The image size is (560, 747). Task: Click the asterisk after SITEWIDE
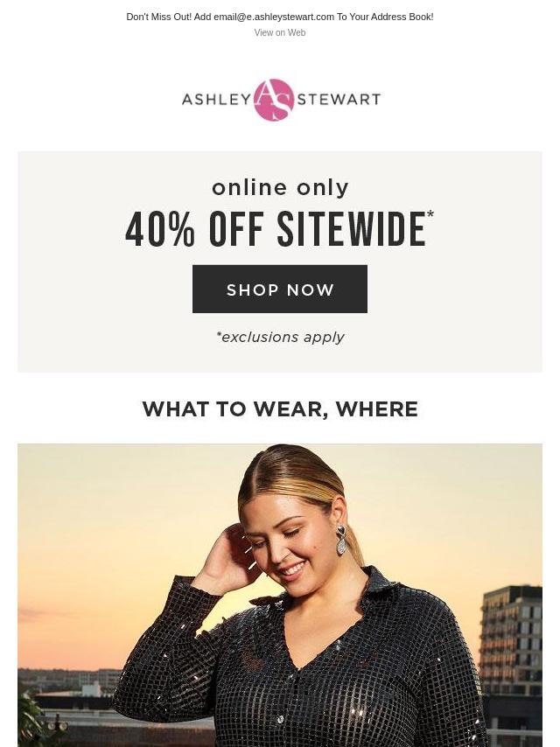[x=430, y=213]
